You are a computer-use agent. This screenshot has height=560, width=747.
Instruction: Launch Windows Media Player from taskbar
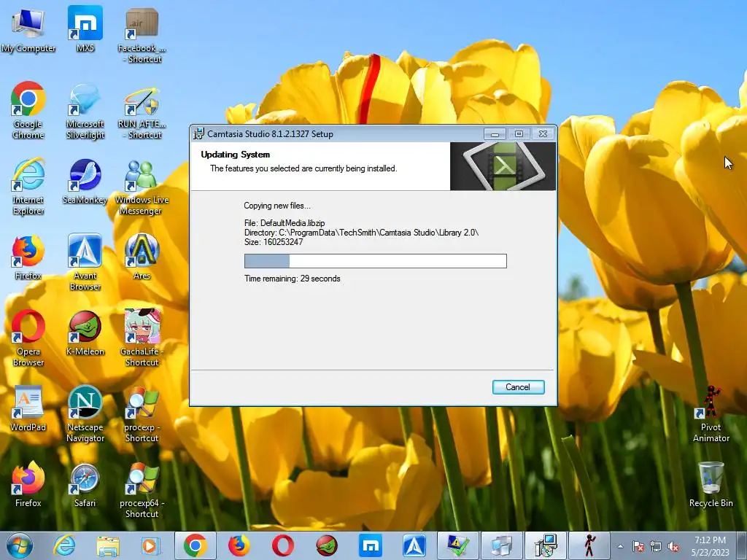[x=150, y=545]
